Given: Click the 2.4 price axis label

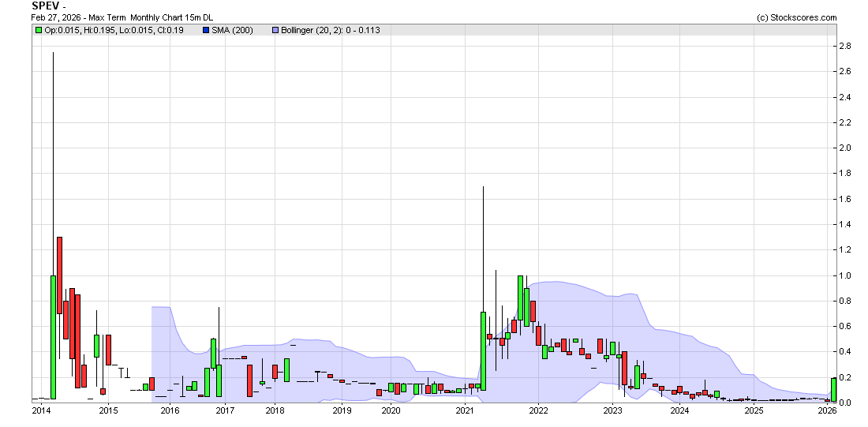Looking at the screenshot, I should [x=845, y=97].
